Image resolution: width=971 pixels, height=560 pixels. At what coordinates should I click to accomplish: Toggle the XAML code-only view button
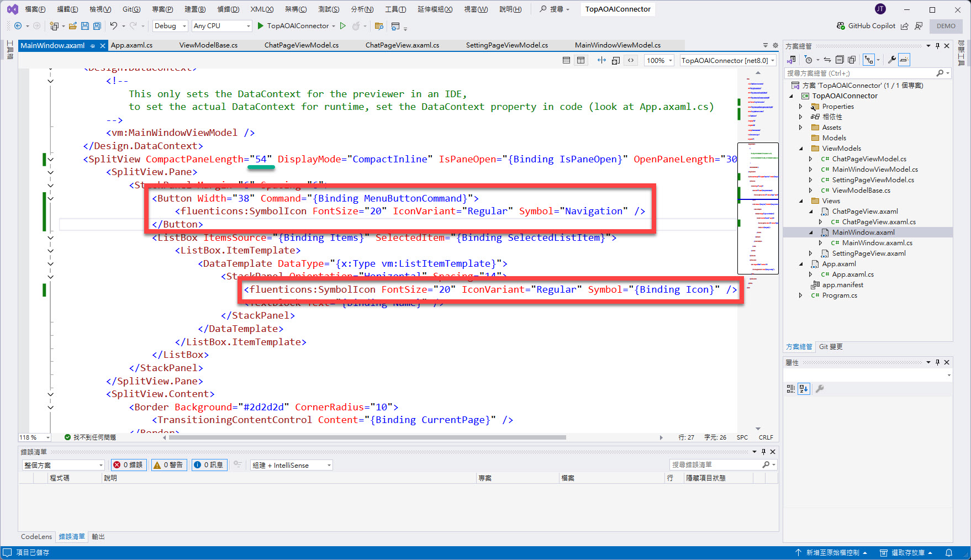tap(631, 60)
